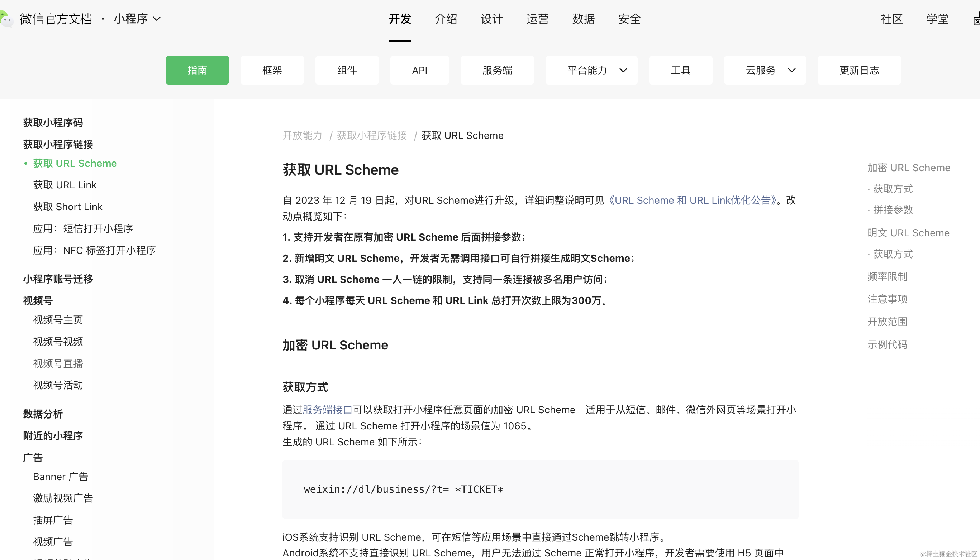Open the 云服务 dropdown menu
The image size is (980, 560).
(765, 70)
